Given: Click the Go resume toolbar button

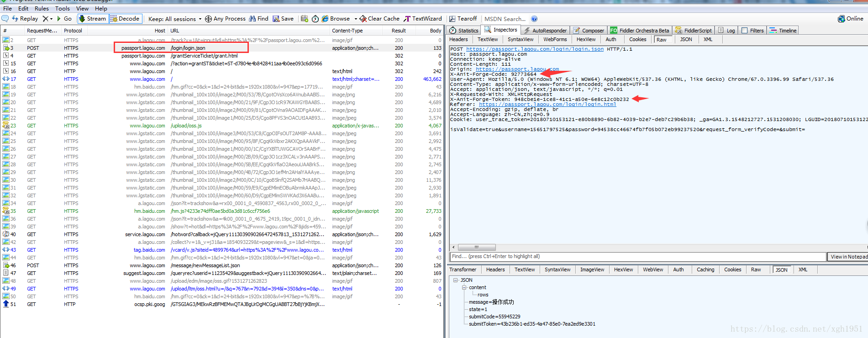Looking at the screenshot, I should click(64, 19).
